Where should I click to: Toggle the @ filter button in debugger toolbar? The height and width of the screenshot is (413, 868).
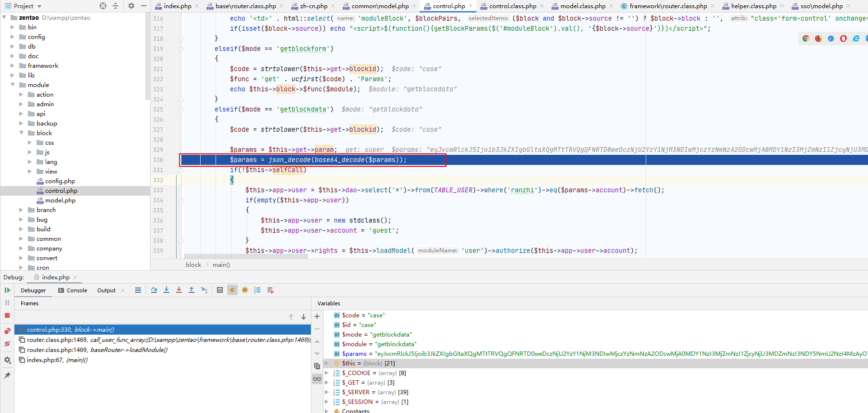coord(245,290)
